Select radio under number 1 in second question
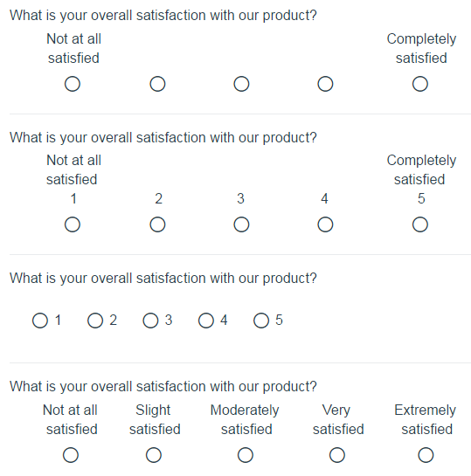The width and height of the screenshot is (471, 476). [73, 224]
